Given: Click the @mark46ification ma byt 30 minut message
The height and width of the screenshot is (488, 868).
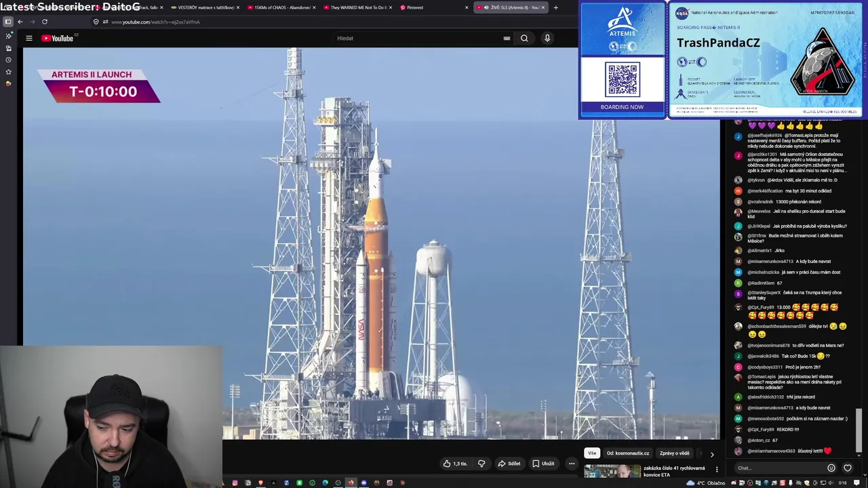Looking at the screenshot, I should [x=791, y=191].
